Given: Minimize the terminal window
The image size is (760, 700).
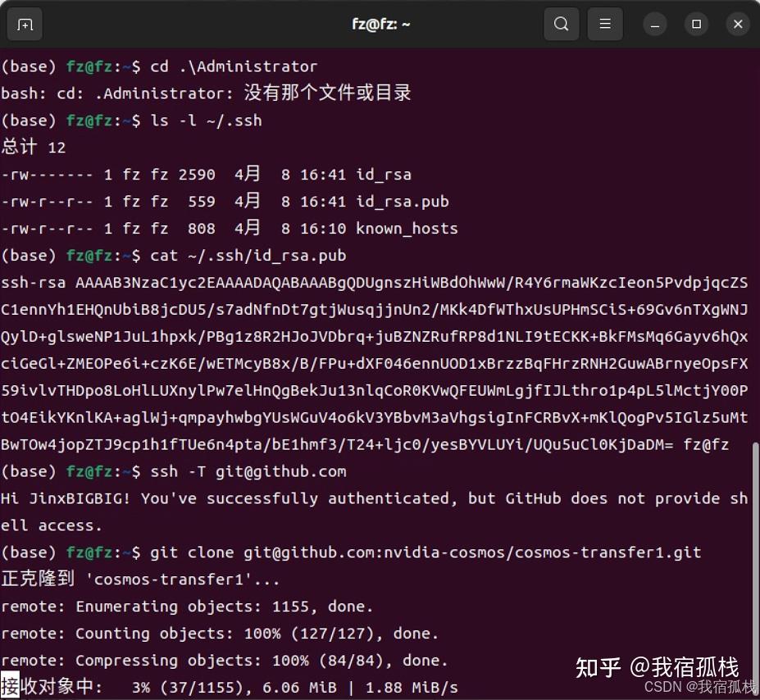Looking at the screenshot, I should (x=654, y=24).
